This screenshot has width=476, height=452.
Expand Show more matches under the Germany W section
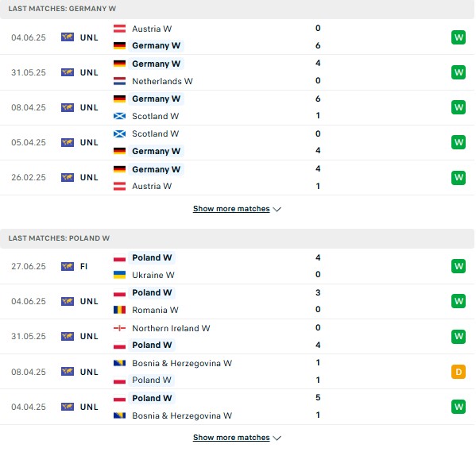[231, 209]
